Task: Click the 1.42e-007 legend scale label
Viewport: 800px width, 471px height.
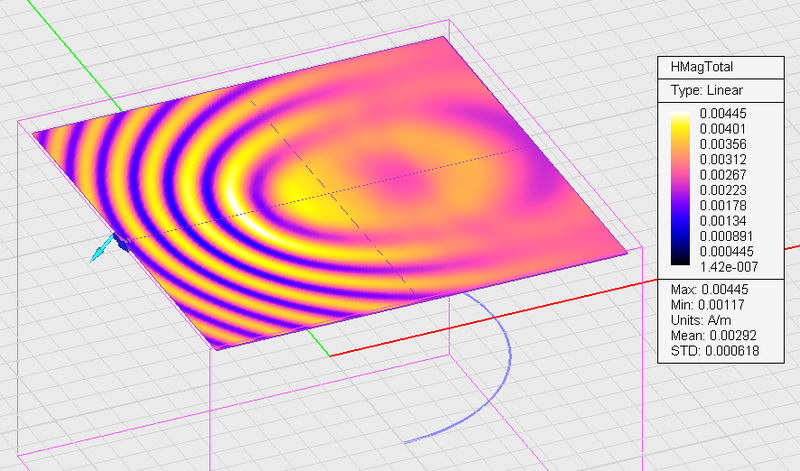Action: [x=725, y=266]
